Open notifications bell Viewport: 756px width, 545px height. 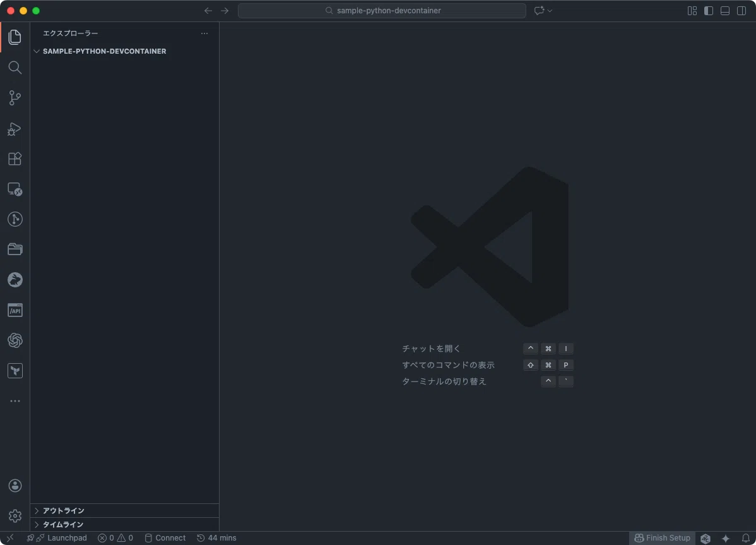tap(745, 538)
